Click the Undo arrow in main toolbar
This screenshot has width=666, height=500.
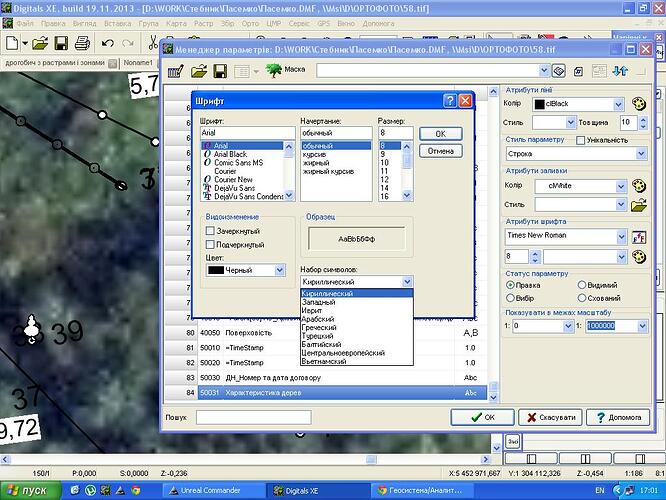pos(107,43)
